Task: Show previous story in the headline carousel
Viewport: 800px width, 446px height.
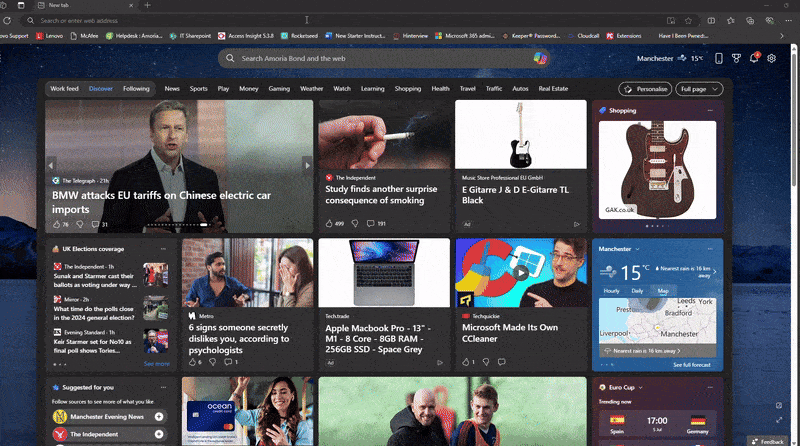Action: 51,165
